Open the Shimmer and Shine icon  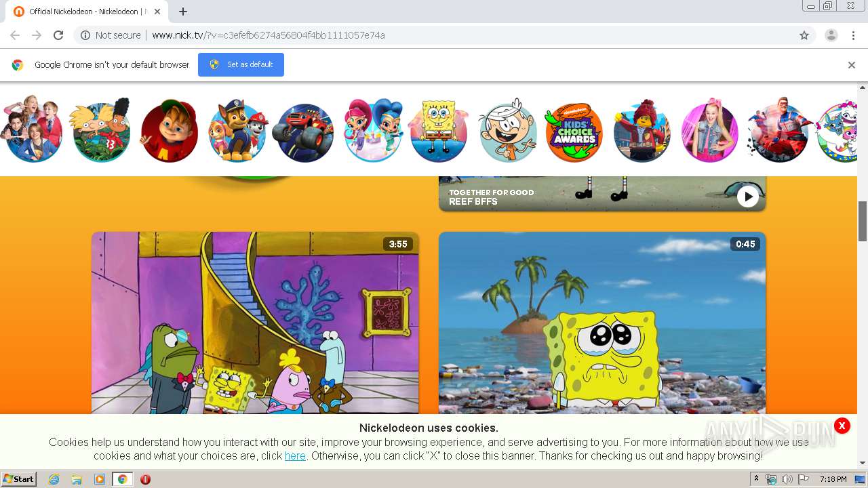coord(373,131)
